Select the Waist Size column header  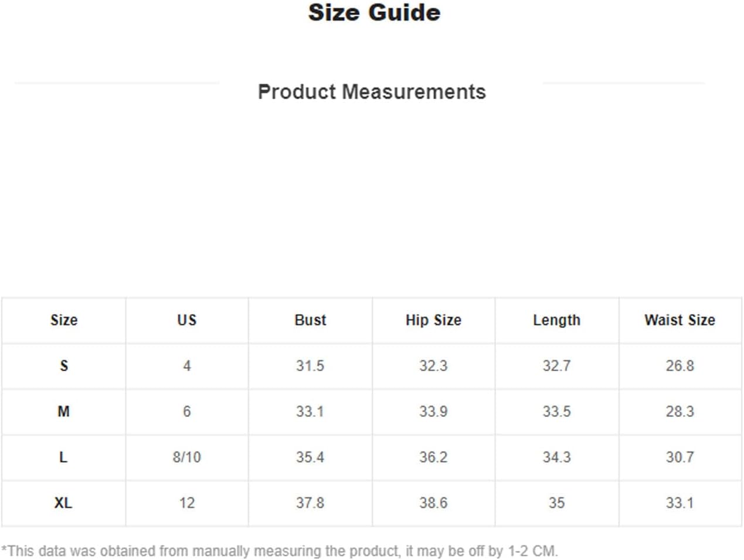click(x=680, y=320)
